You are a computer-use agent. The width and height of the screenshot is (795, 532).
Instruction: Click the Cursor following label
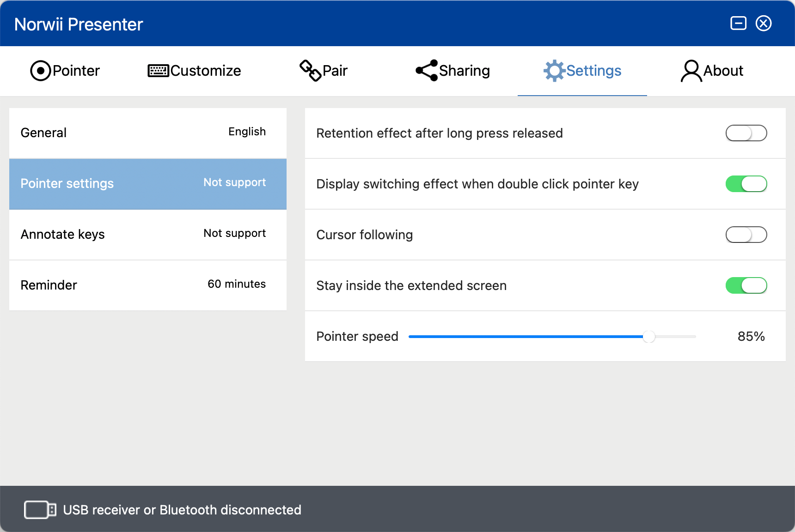click(x=365, y=235)
